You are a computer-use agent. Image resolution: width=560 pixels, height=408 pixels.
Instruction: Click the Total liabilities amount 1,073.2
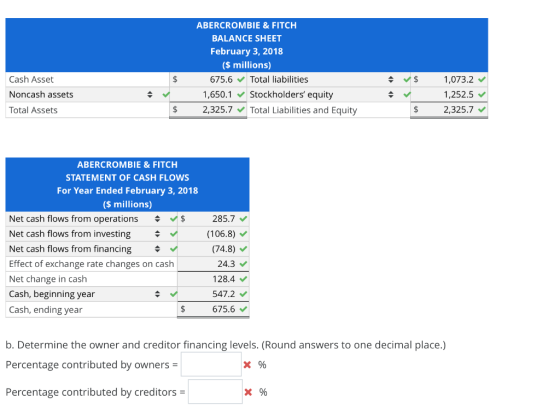(449, 79)
